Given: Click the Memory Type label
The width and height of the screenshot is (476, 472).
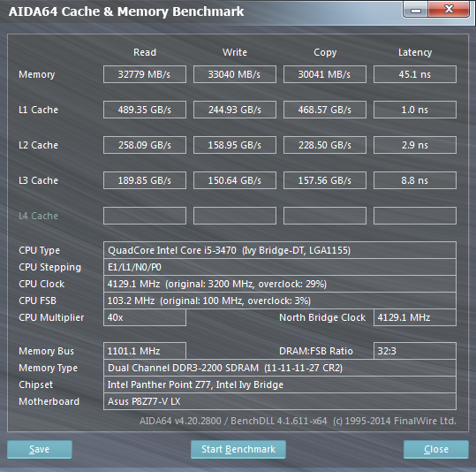Looking at the screenshot, I should 48,368.
